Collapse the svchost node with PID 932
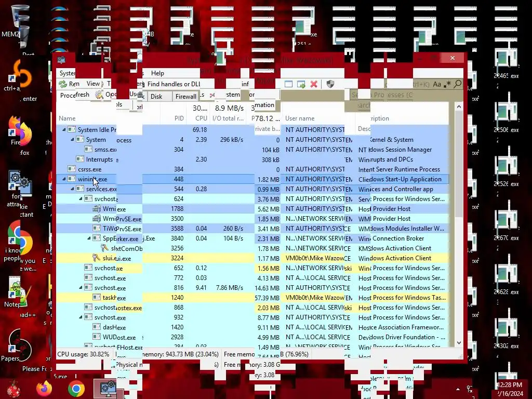The height and width of the screenshot is (399, 532). click(81, 317)
